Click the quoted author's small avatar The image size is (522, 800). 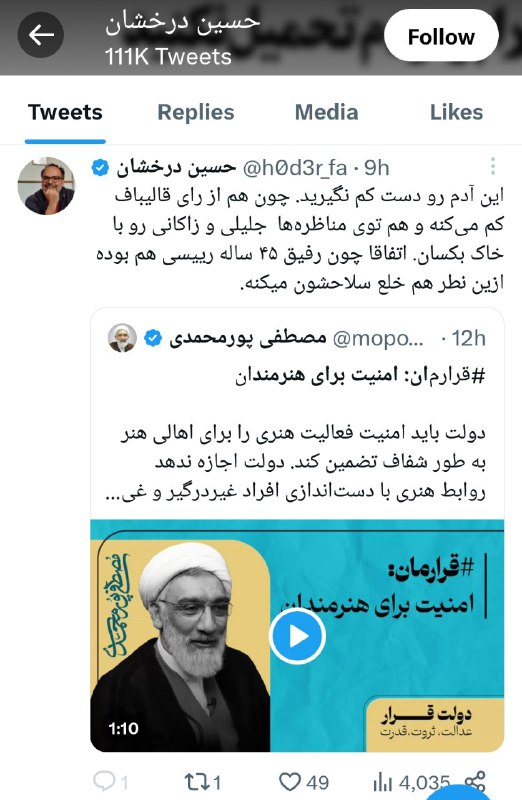pyautogui.click(x=122, y=337)
